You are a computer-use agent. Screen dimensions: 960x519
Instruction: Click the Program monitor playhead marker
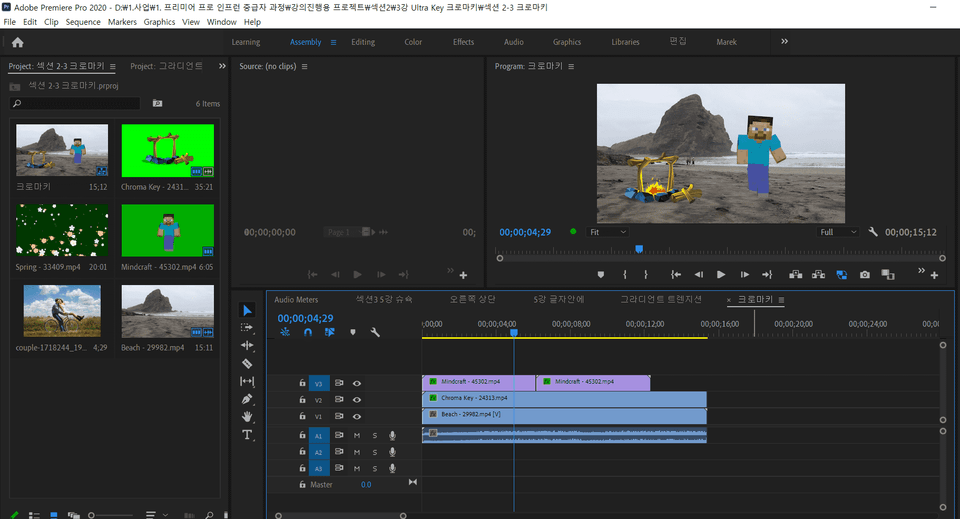pos(639,249)
